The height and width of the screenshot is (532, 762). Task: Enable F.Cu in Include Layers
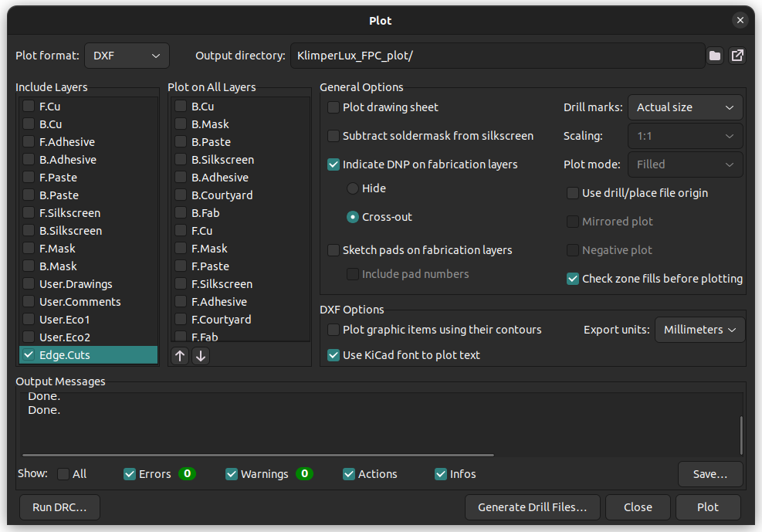pyautogui.click(x=29, y=107)
